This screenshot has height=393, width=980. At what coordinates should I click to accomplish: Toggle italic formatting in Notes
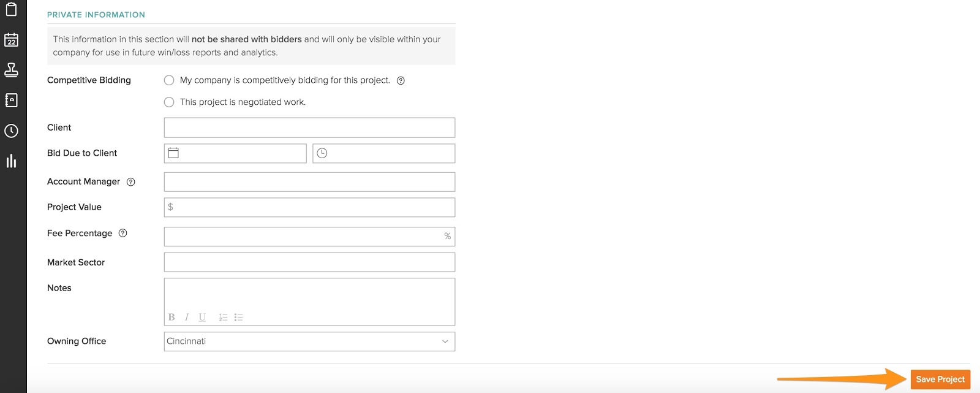pyautogui.click(x=187, y=317)
